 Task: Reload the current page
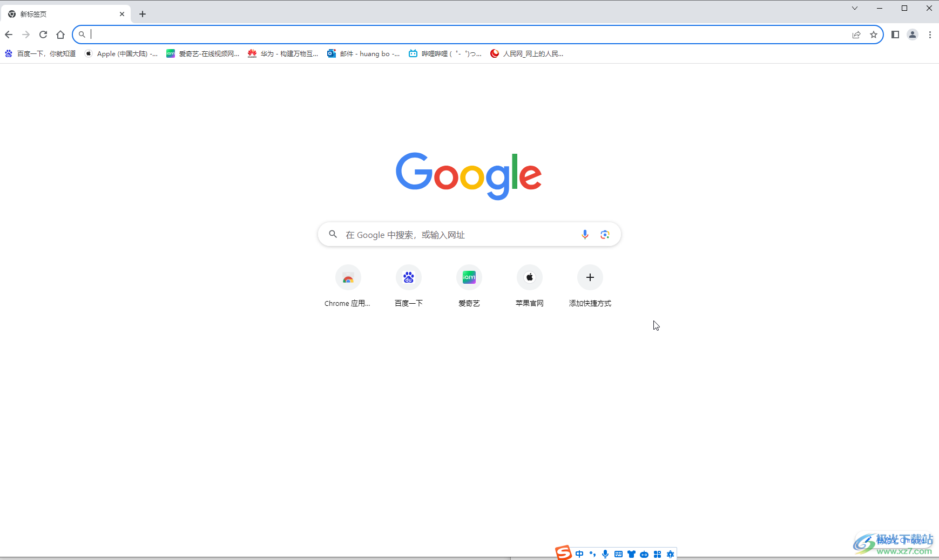click(43, 35)
